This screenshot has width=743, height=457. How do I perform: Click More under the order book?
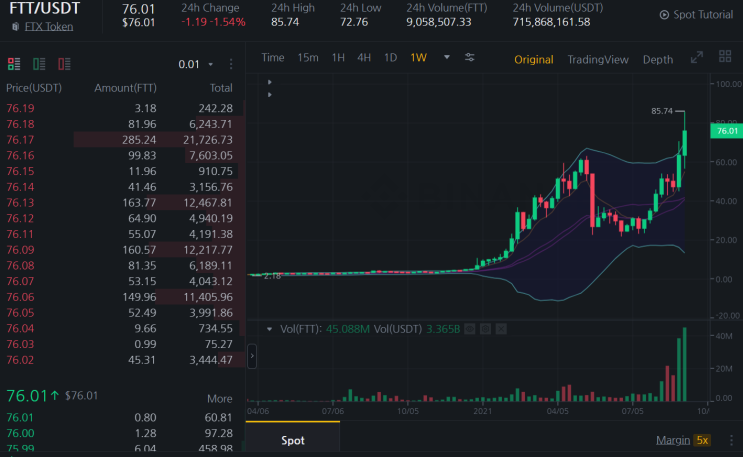point(219,399)
